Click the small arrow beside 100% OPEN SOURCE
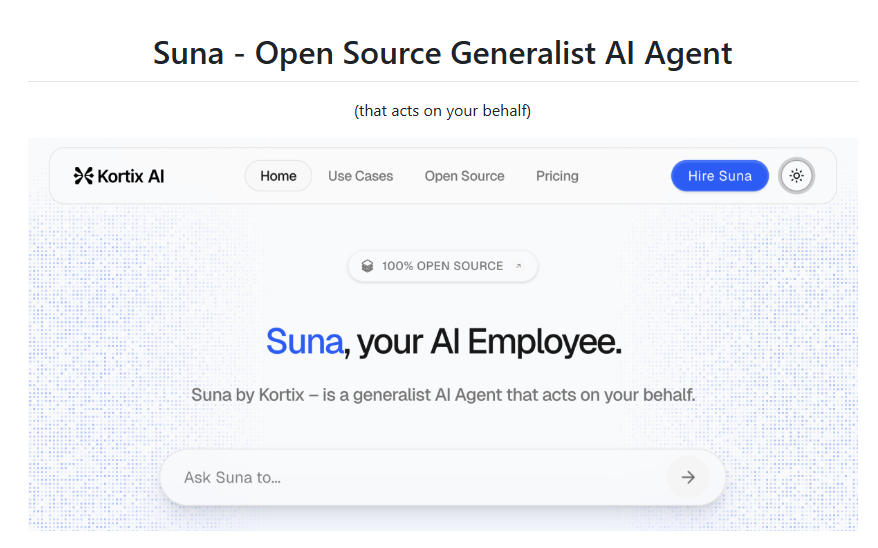The width and height of the screenshot is (878, 548). point(518,266)
